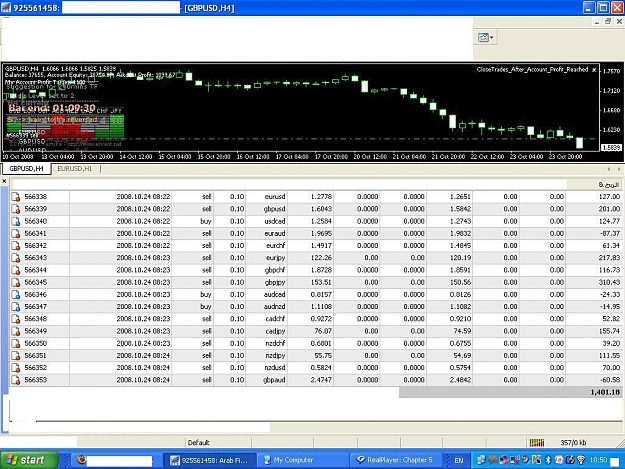Select the usdcad symbol cell
625x469 pixels.
click(x=275, y=221)
